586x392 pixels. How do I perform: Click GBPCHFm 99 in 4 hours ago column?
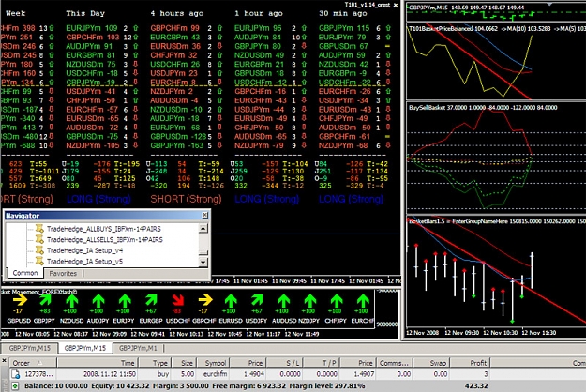point(174,28)
